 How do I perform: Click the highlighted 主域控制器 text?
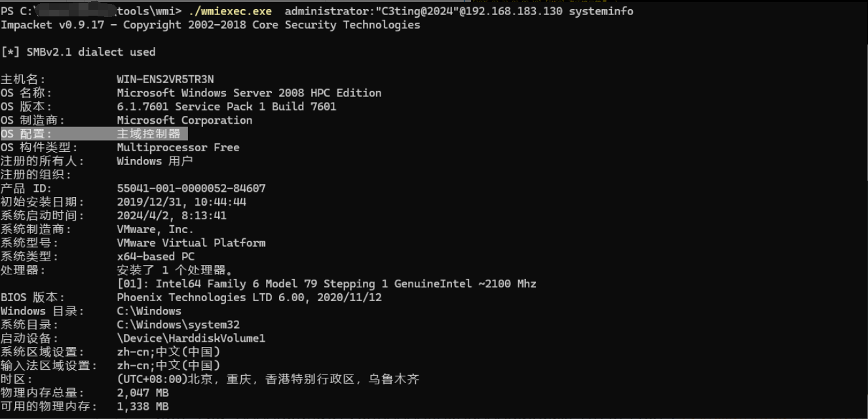pyautogui.click(x=148, y=134)
